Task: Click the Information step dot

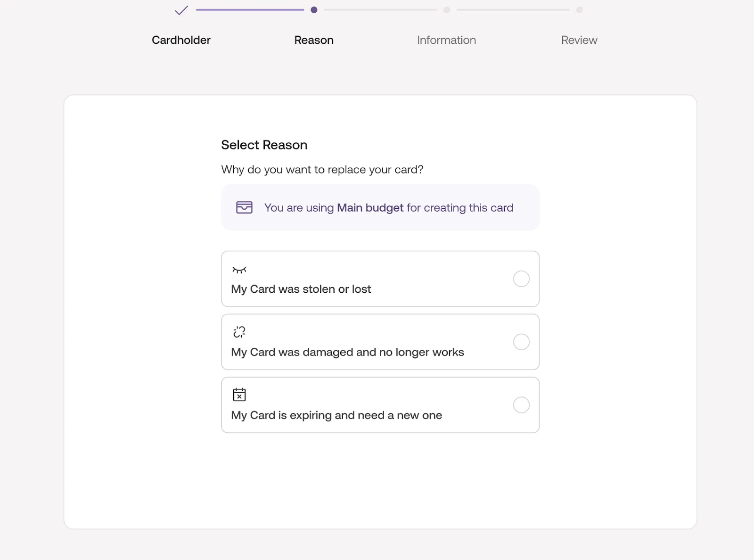Action: pos(447,10)
